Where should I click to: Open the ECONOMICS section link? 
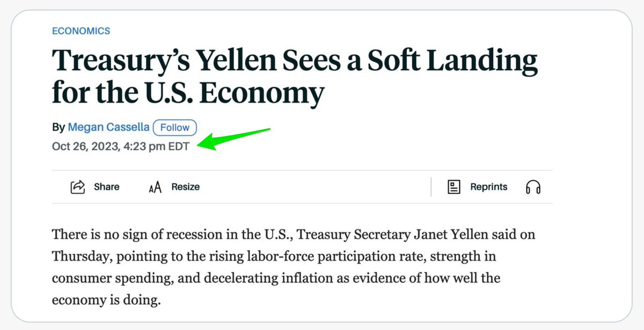(81, 31)
